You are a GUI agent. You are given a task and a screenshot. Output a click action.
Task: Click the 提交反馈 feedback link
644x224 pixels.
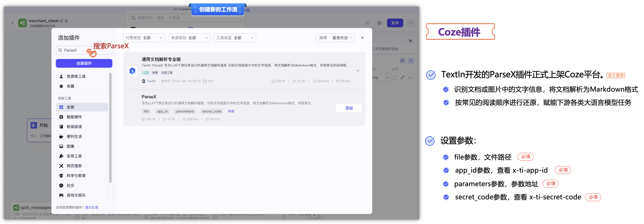pyautogui.click(x=92, y=207)
